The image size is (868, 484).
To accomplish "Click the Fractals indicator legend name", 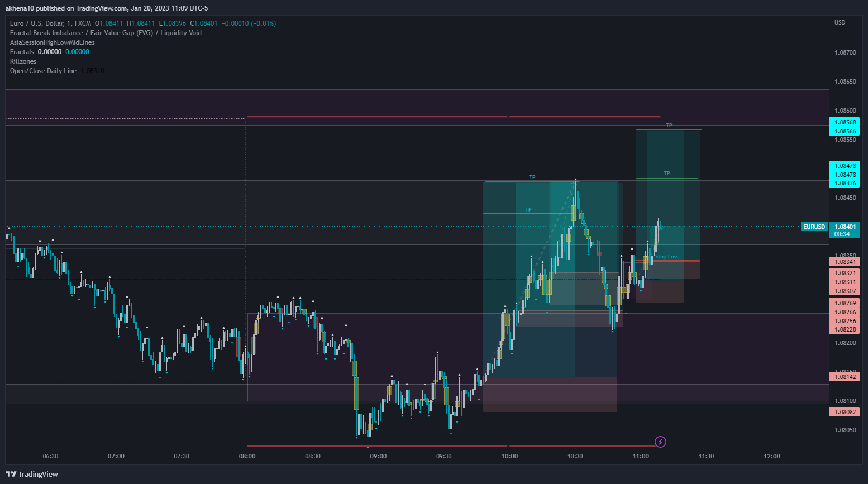I will [22, 52].
